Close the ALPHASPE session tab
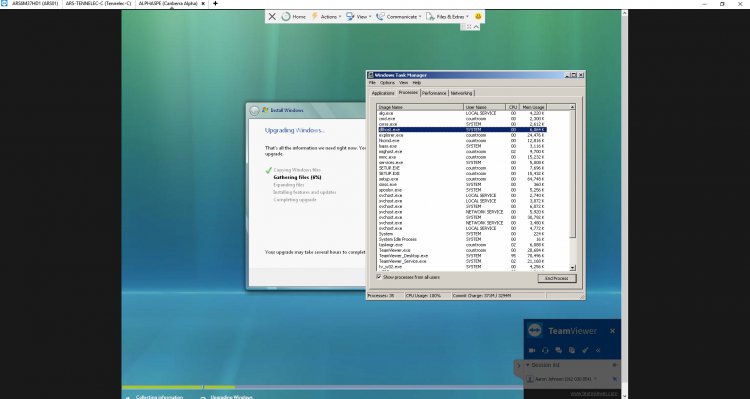This screenshot has width=750, height=399. [x=203, y=3]
